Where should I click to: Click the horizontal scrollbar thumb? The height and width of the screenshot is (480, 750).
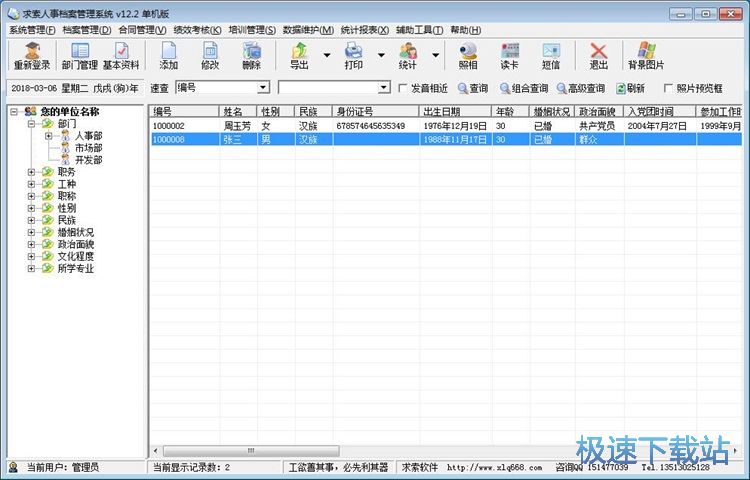coord(251,451)
